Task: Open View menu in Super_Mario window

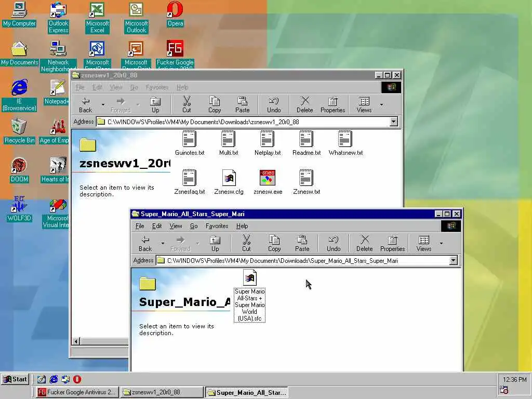Action: point(176,226)
